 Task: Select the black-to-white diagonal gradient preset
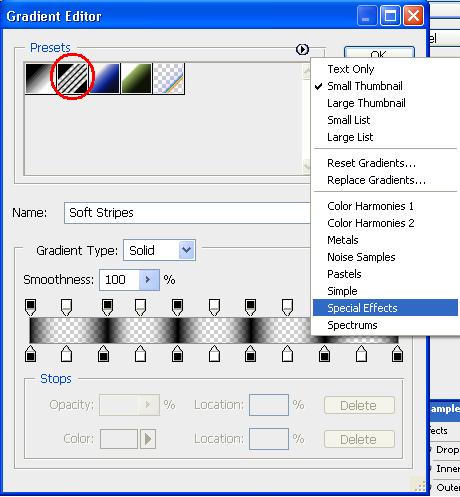41,78
